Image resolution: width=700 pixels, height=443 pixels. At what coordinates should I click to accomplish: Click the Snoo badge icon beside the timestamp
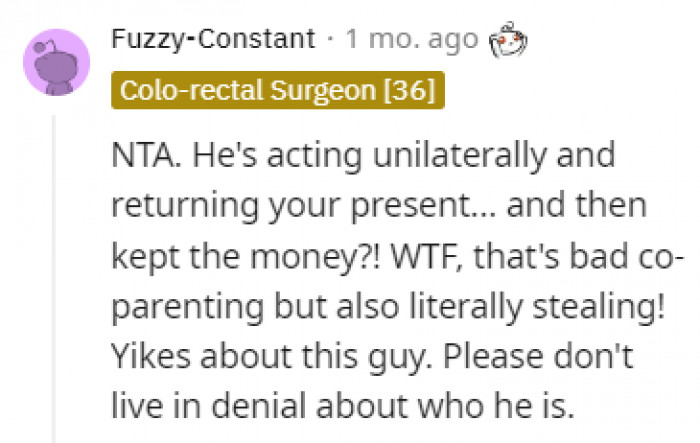pos(508,41)
